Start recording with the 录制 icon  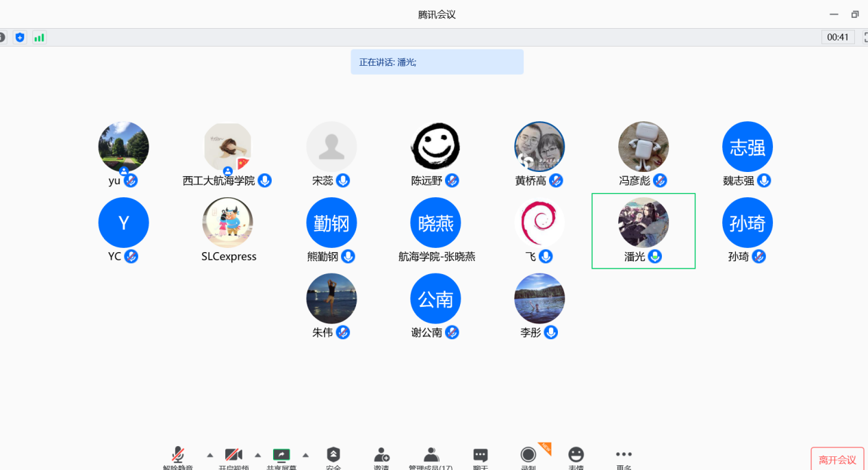point(528,454)
